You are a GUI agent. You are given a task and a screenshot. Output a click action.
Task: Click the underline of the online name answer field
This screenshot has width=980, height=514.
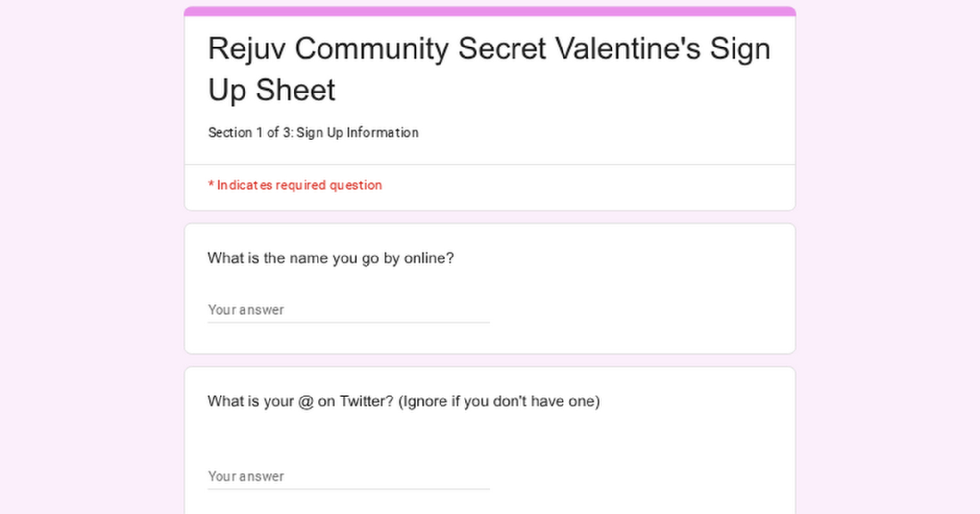(348, 322)
